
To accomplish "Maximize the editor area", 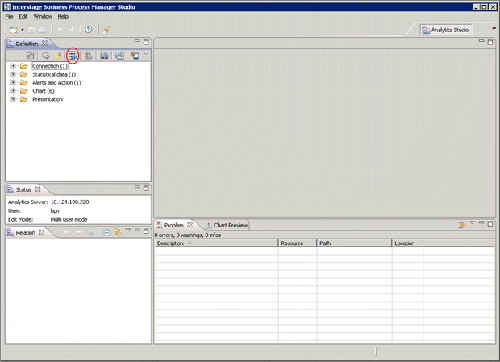I will (490, 42).
